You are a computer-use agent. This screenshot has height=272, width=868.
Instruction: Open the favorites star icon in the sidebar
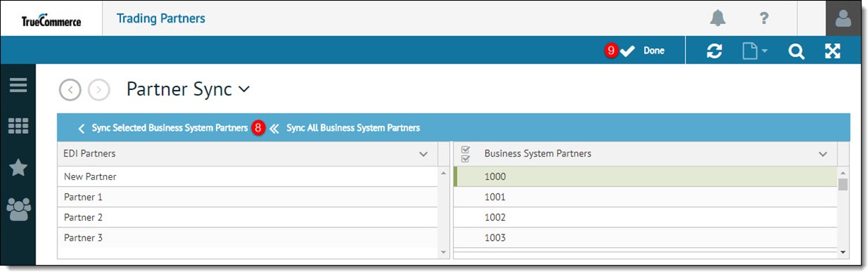click(18, 167)
